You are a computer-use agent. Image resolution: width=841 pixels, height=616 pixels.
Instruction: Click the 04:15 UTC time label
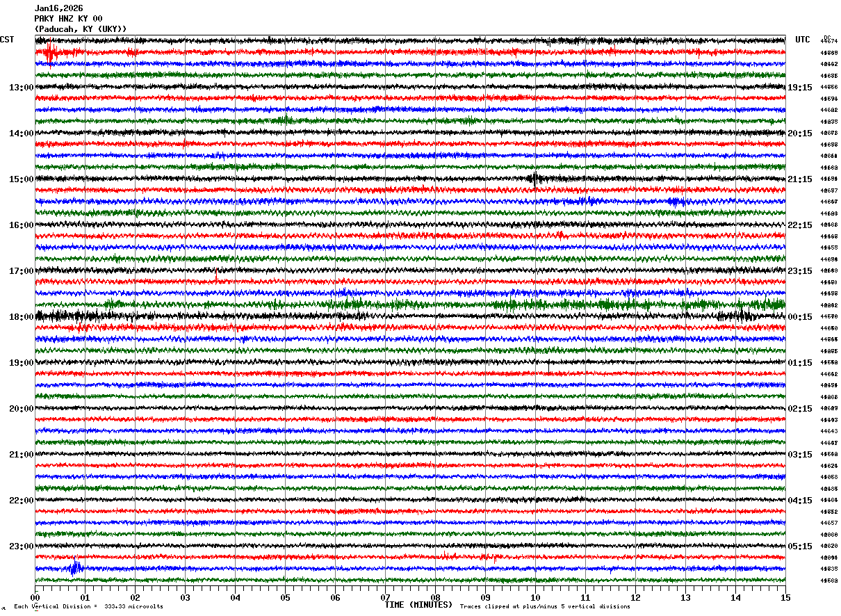(x=800, y=501)
